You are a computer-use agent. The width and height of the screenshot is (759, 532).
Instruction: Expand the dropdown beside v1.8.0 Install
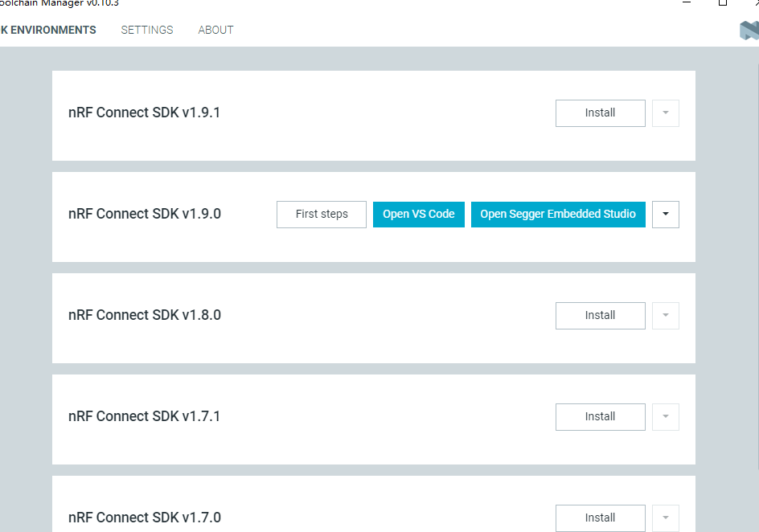click(665, 315)
